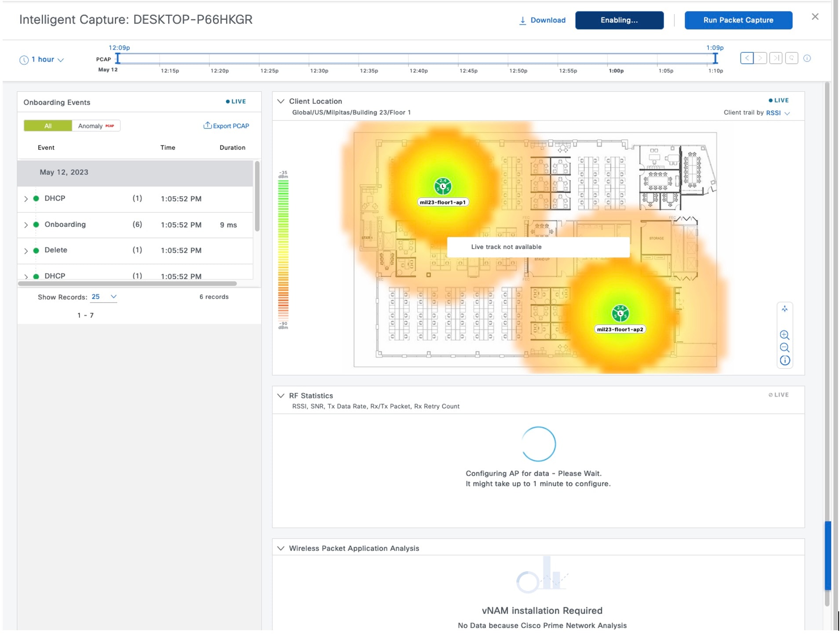Click the 12:30p timeline tick label
This screenshot has height=643, width=840.
319,71
